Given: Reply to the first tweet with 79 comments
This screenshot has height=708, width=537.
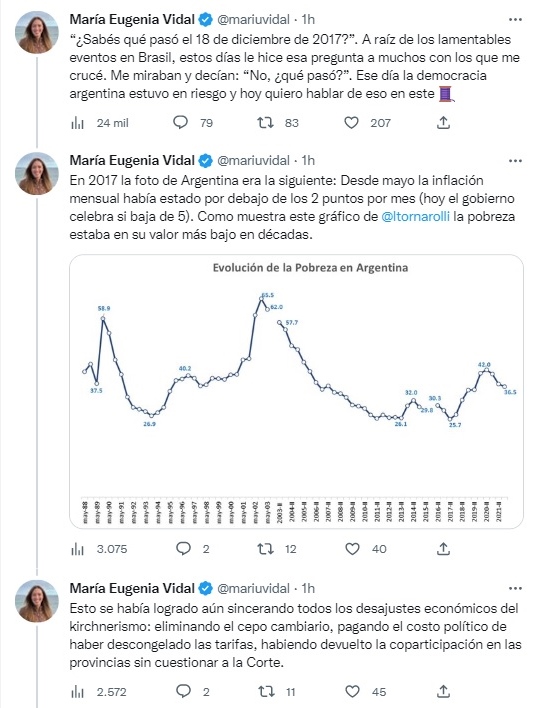Looking at the screenshot, I should pyautogui.click(x=181, y=122).
